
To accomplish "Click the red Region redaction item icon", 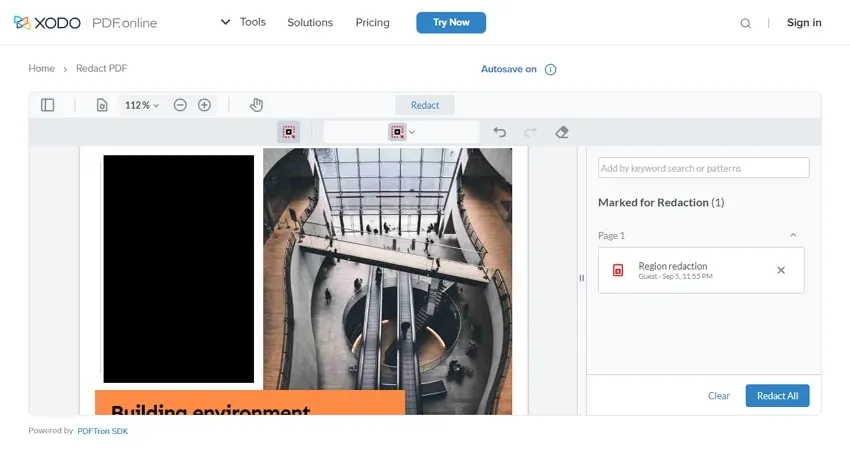I will point(618,270).
